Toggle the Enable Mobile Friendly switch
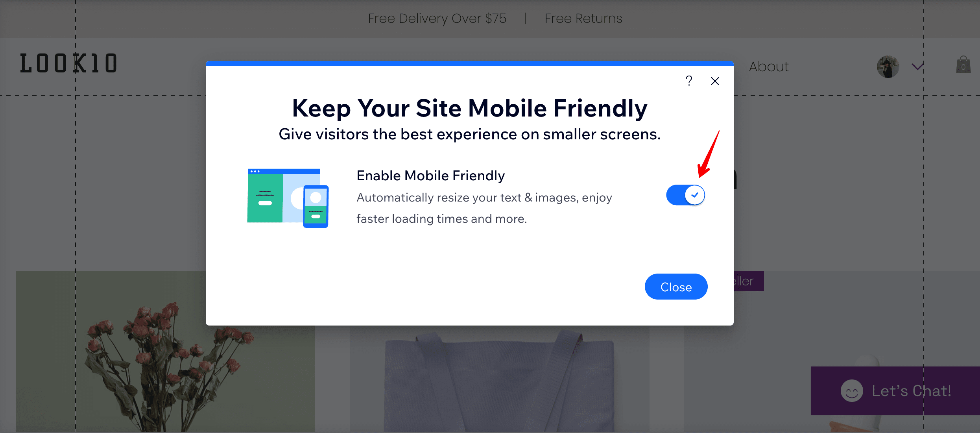980x433 pixels. [x=685, y=196]
